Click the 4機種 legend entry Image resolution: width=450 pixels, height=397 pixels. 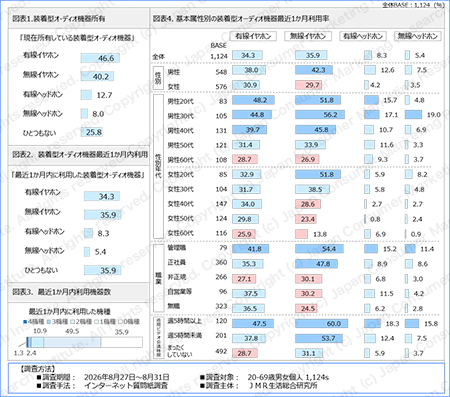[x=34, y=322]
